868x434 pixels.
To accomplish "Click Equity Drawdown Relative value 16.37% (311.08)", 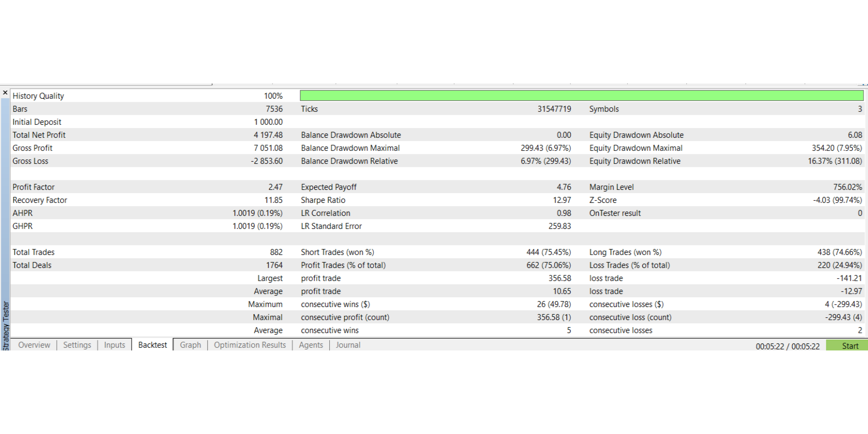I will click(x=835, y=161).
